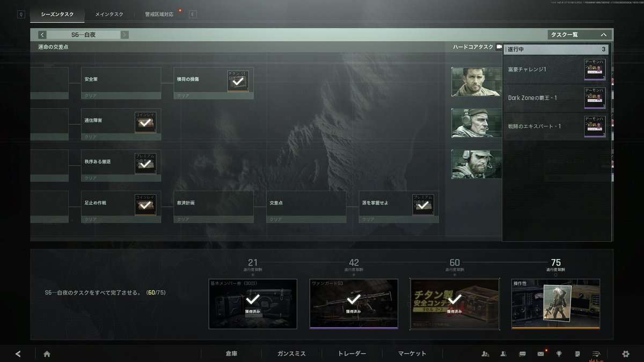644x362 pixels.
Task: Open the single friend profile icon
Action: click(503, 353)
